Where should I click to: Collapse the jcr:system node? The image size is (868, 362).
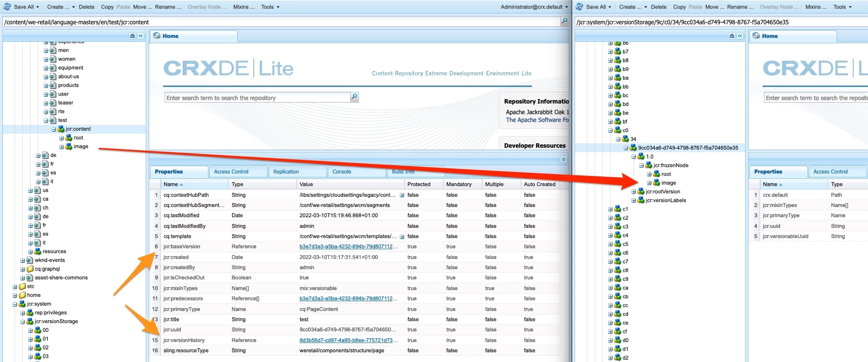(x=15, y=304)
